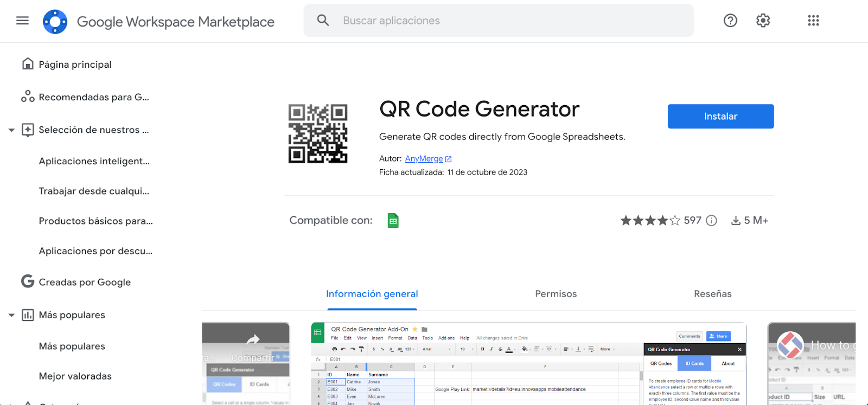Switch to the Reseñas tab

712,294
